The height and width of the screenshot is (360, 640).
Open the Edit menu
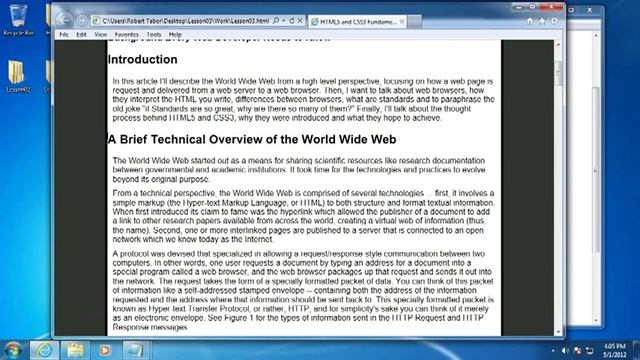[x=81, y=35]
